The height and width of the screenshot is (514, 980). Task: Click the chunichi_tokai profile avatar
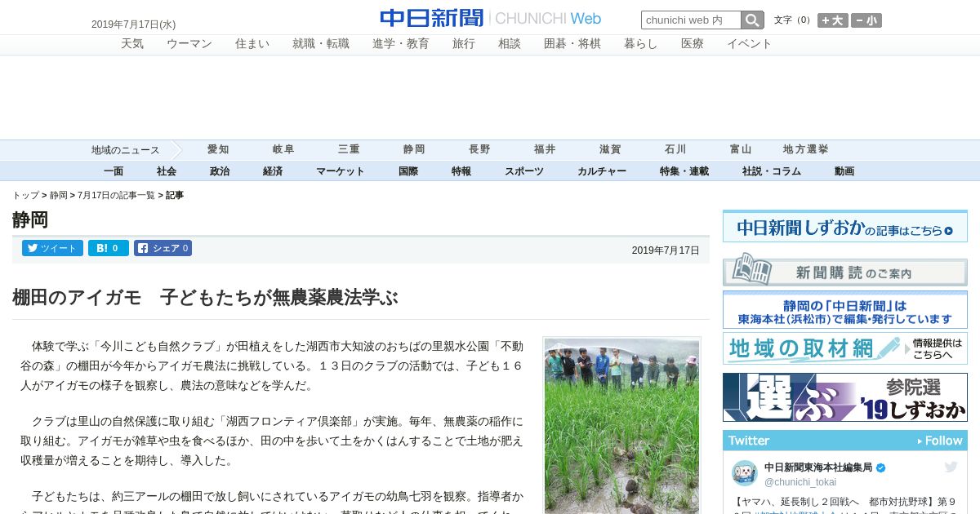[744, 473]
